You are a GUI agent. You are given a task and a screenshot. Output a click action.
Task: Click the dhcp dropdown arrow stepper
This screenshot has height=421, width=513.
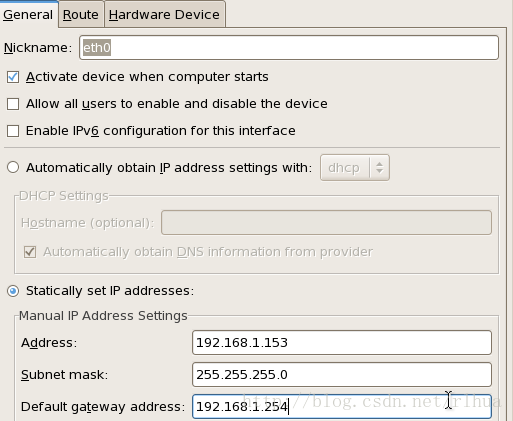(379, 168)
